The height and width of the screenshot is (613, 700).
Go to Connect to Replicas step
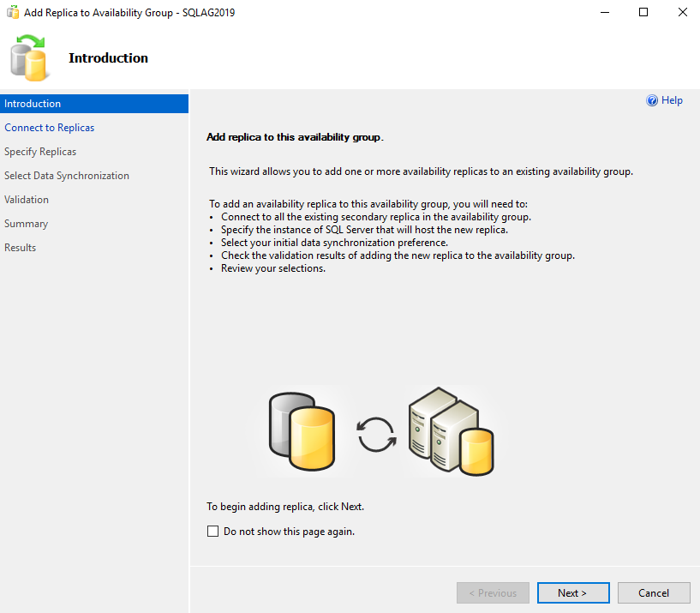[x=50, y=128]
